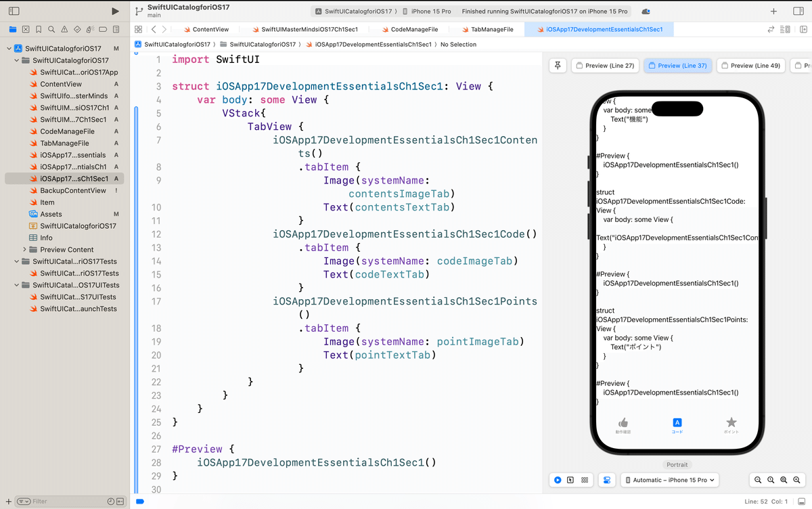Screen dimensions: 812x509
Task: Open canvas Device Settings
Action: point(607,480)
